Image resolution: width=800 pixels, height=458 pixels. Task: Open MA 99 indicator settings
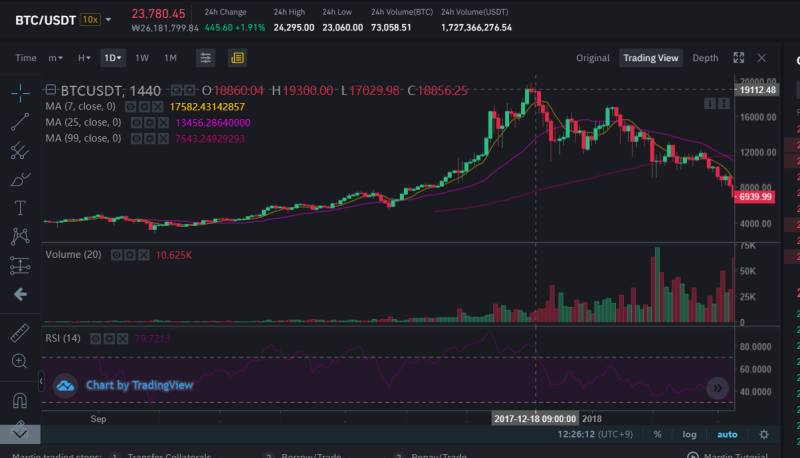coord(149,139)
